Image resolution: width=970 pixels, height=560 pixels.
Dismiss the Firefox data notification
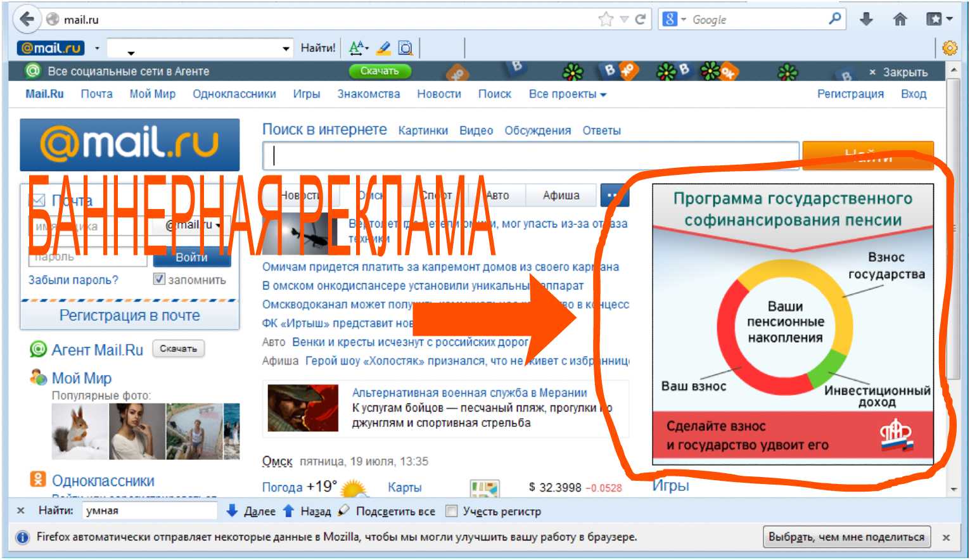(x=946, y=537)
